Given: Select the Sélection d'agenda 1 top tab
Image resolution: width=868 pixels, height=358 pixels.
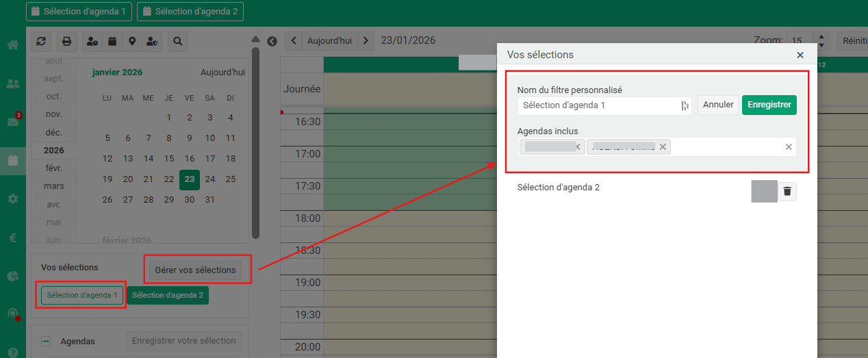Looking at the screenshot, I should (x=79, y=12).
